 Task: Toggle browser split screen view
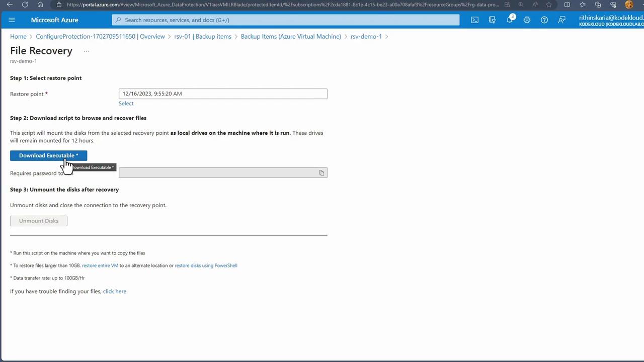567,5
